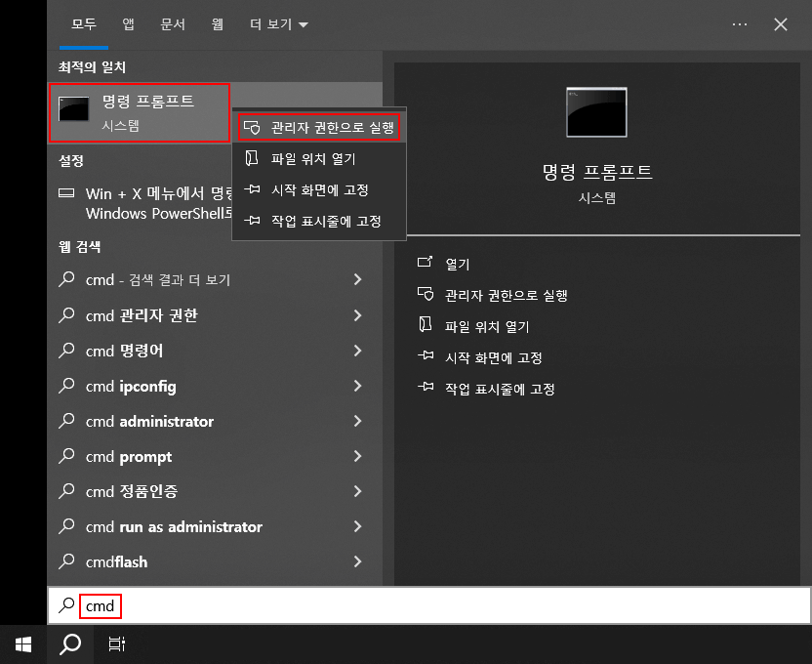The height and width of the screenshot is (664, 812).
Task: Click search magnifier icon beside cmd 명령어
Action: (66, 351)
